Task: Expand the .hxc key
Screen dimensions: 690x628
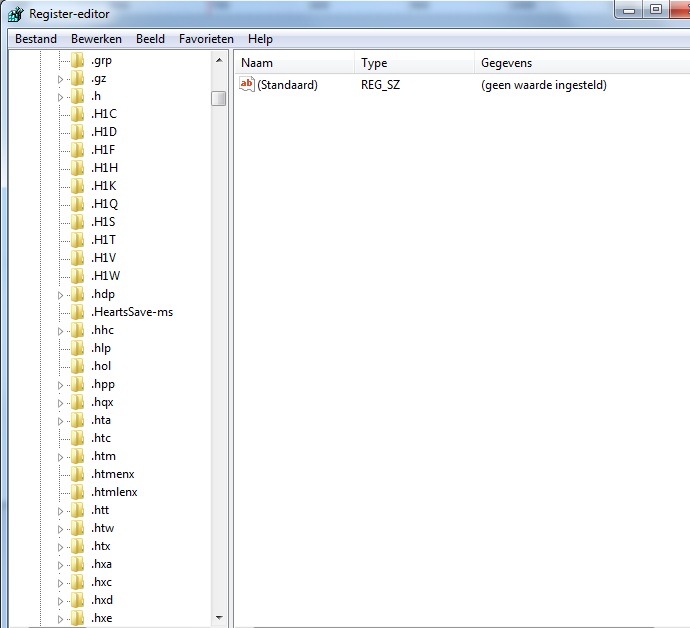Action: [x=61, y=584]
